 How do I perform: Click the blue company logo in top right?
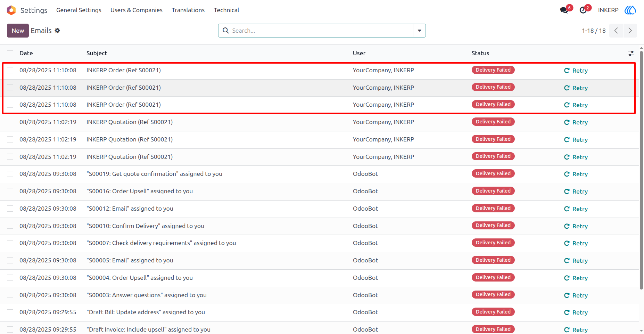click(x=630, y=10)
